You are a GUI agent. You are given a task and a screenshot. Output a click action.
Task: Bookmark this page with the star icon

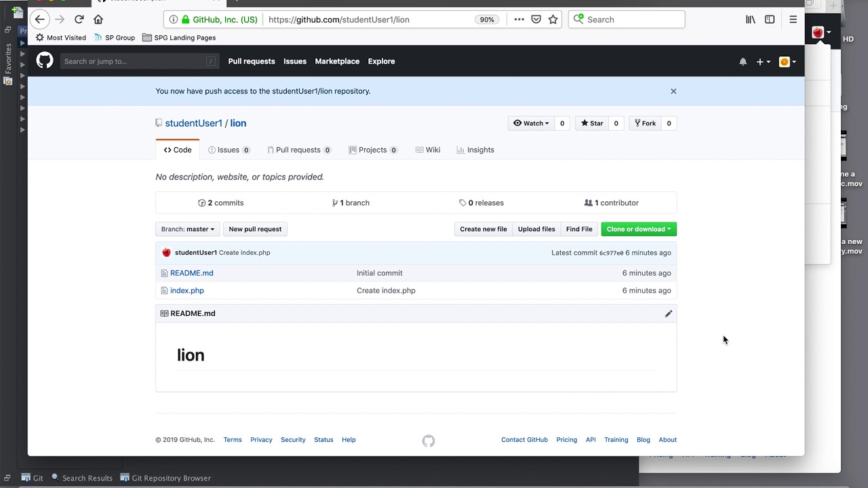(x=553, y=20)
